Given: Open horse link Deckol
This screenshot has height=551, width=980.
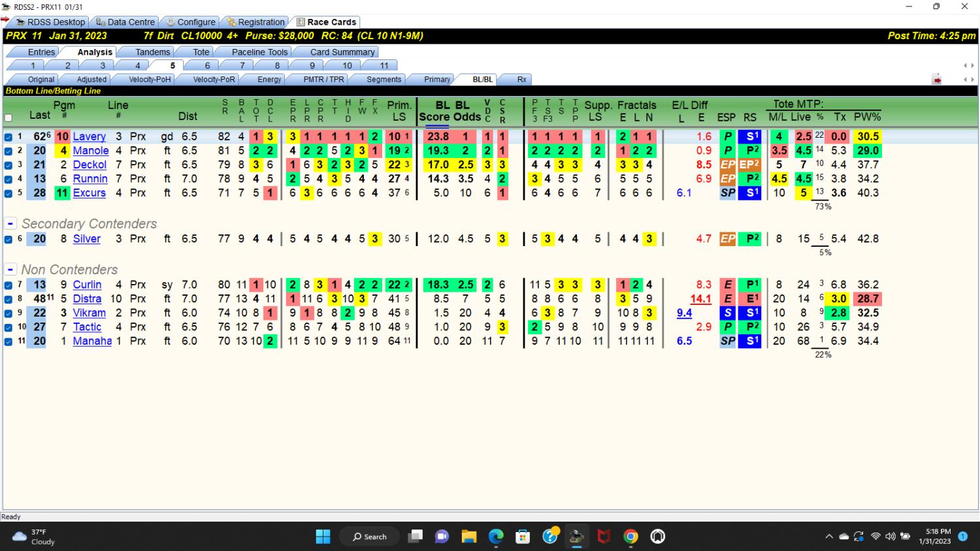Looking at the screenshot, I should [x=90, y=165].
